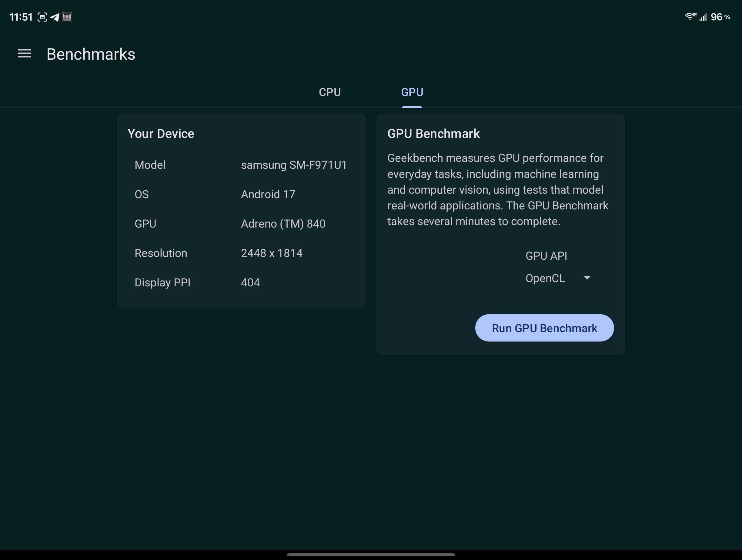The width and height of the screenshot is (742, 560).
Task: Select the GPU value Adreno (TM) 840
Action: point(283,224)
